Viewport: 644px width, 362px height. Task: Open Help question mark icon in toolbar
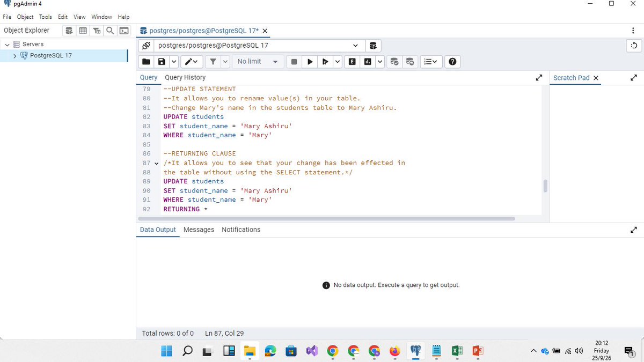click(452, 62)
